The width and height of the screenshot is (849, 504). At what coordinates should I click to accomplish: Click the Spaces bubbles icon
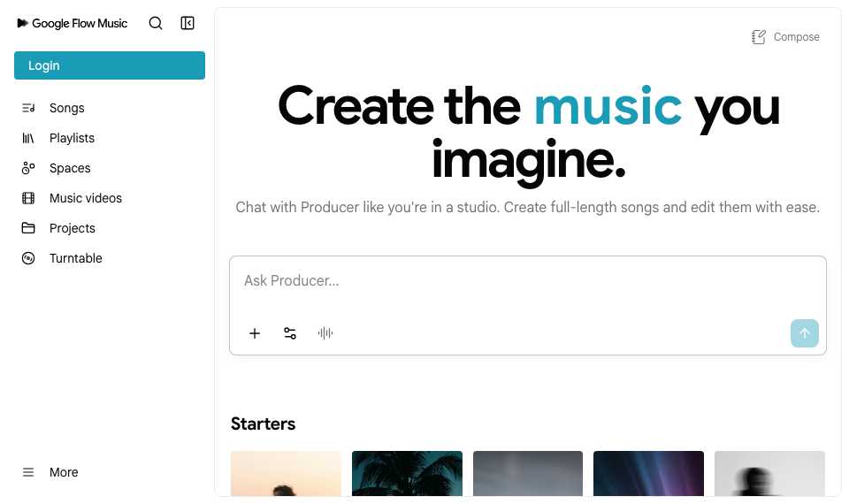[28, 168]
